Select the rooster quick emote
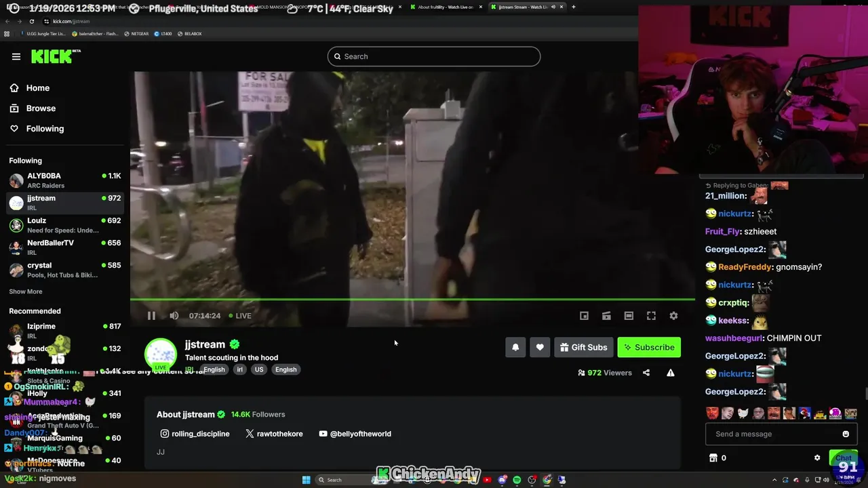This screenshot has height=488, width=868. point(804,413)
